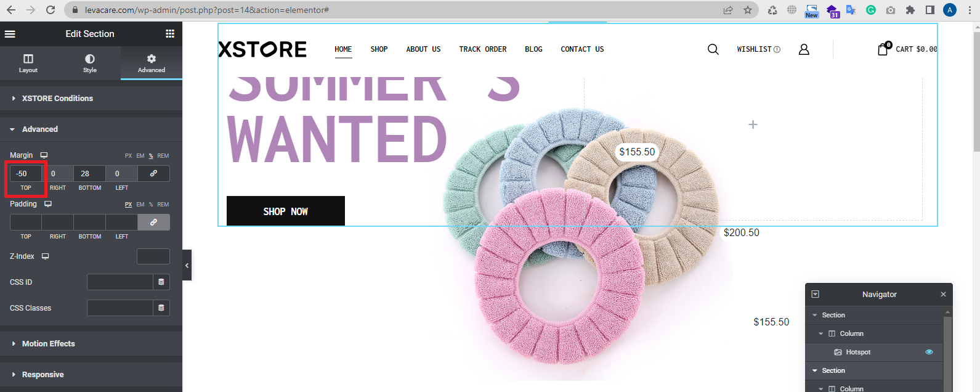
Task: Toggle linked padding values button
Action: pos(153,222)
